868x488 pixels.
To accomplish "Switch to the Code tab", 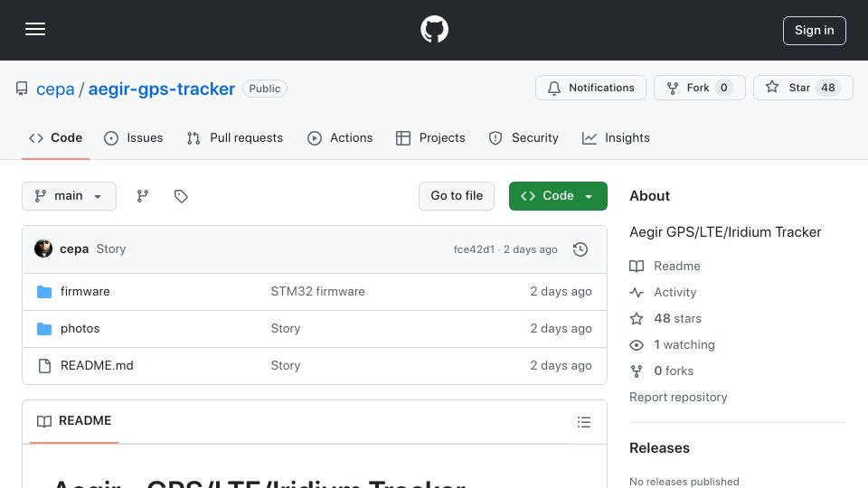I will coord(55,137).
